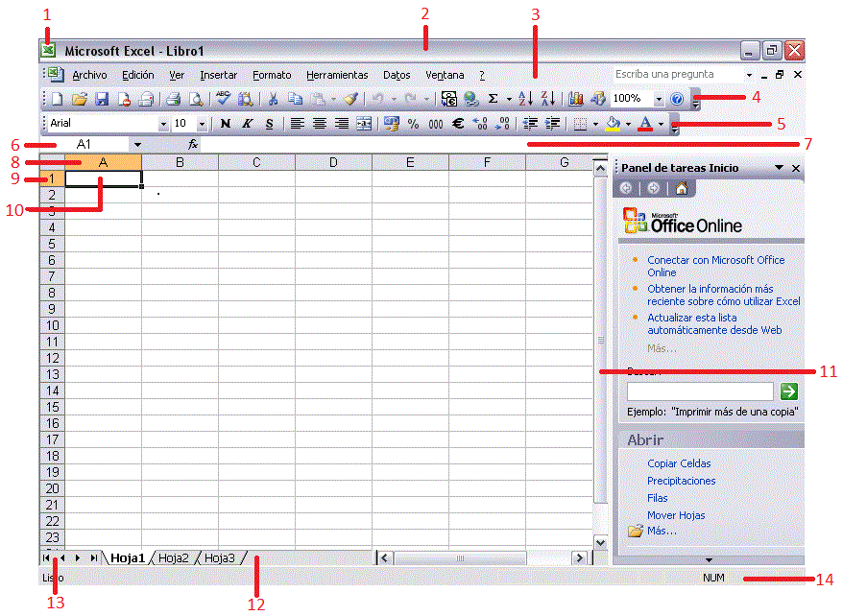This screenshot has height=616, width=843.
Task: Click the horizontal scrollbar thumb
Action: pos(460,558)
